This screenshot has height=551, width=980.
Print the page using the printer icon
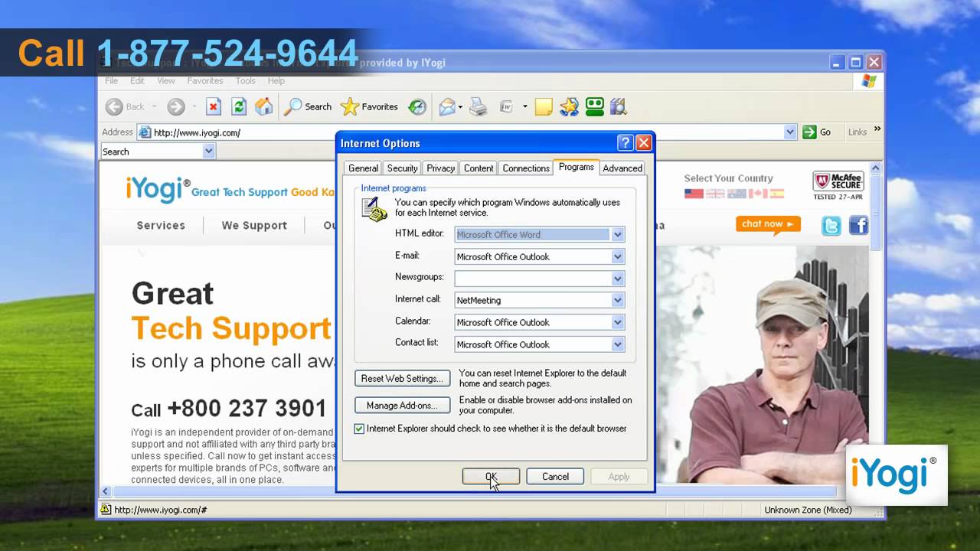478,107
